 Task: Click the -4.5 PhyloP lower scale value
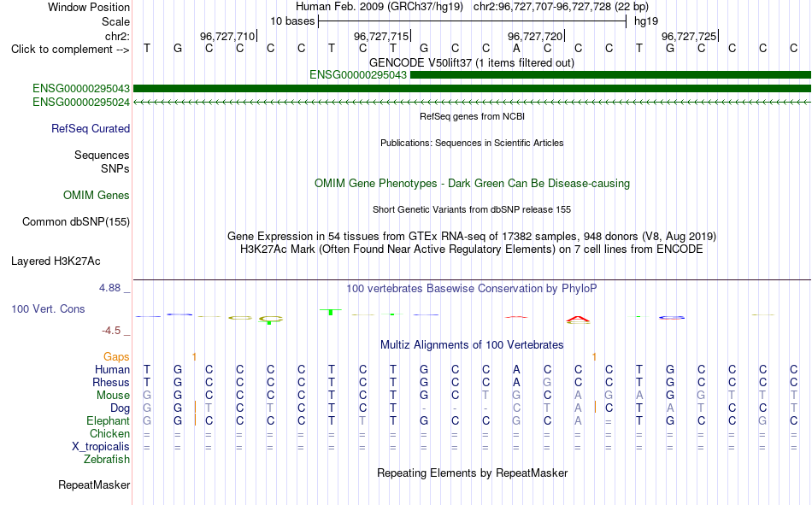111,331
